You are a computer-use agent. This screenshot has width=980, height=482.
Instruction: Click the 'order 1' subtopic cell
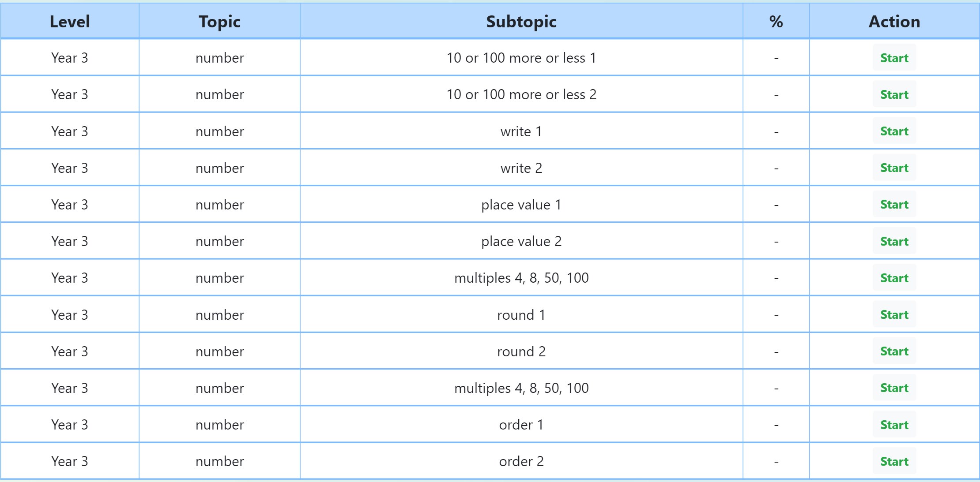point(521,425)
